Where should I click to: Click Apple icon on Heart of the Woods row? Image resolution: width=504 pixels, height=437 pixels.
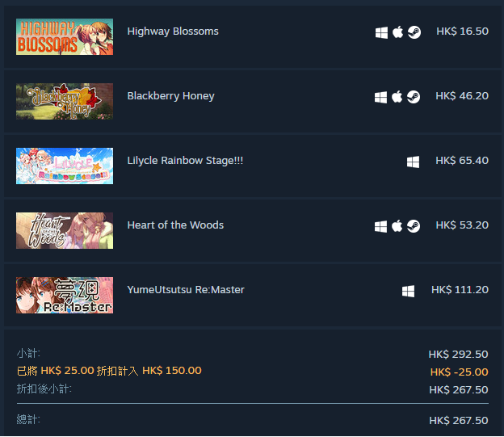[397, 226]
